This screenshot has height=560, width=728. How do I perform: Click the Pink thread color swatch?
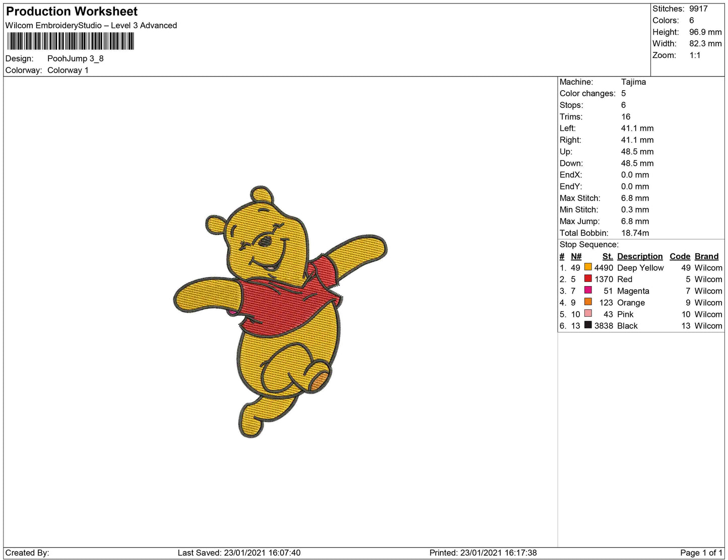pyautogui.click(x=588, y=313)
